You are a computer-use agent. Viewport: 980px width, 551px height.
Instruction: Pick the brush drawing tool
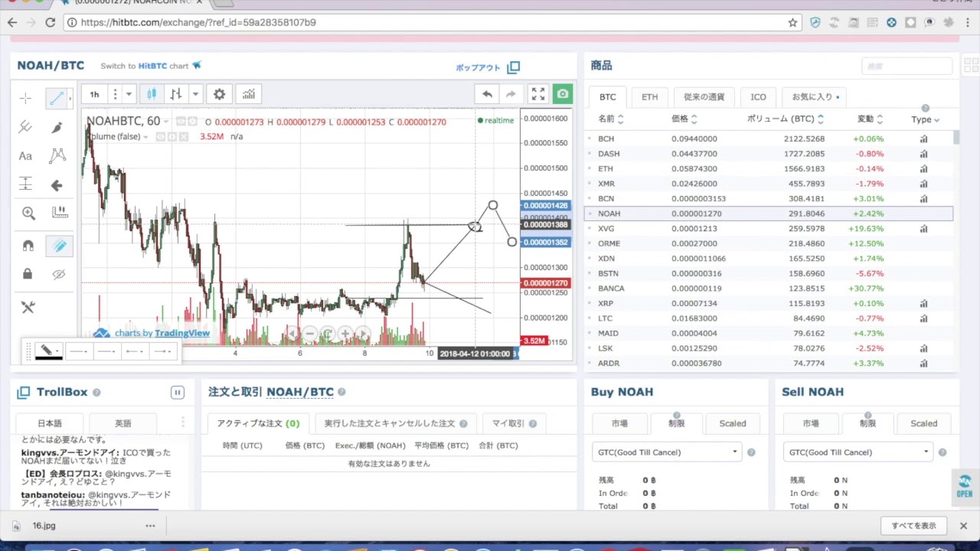point(57,127)
